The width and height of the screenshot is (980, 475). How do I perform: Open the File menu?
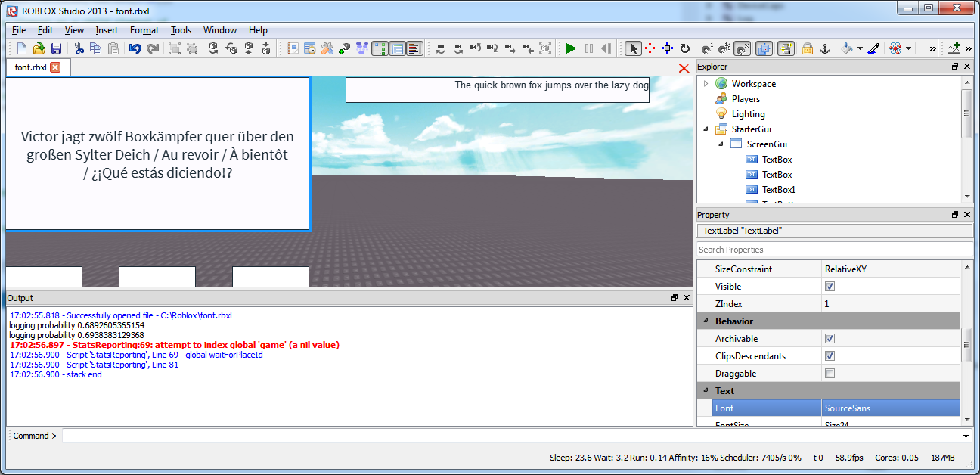tap(19, 30)
